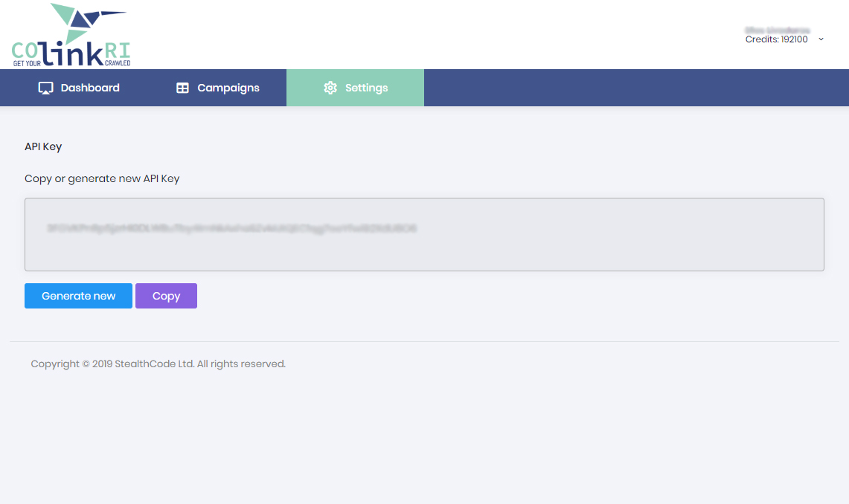
Task: Select the Settings tab label
Action: pyautogui.click(x=366, y=88)
